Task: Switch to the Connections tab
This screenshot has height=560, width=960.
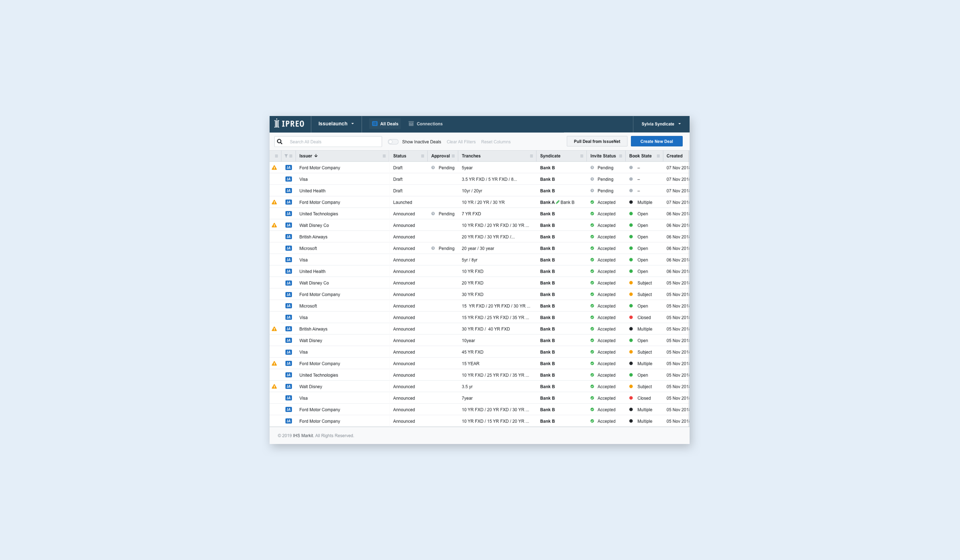Action: [426, 124]
